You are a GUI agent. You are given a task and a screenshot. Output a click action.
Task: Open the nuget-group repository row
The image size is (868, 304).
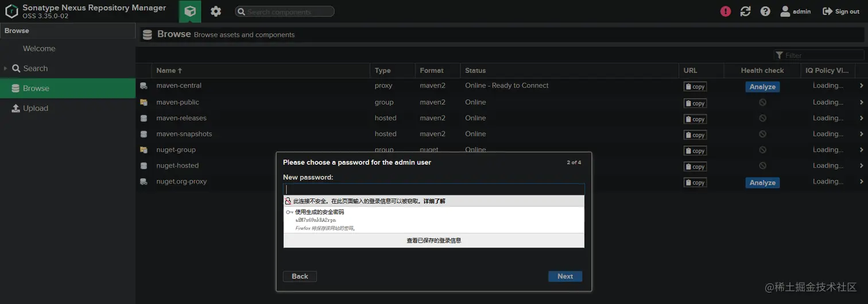click(502, 149)
